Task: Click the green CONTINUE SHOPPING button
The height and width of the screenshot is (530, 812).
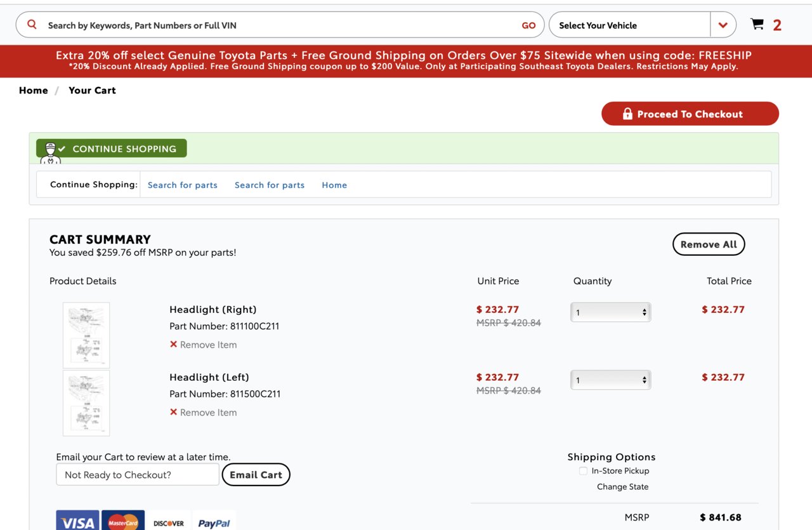Action: (x=112, y=149)
